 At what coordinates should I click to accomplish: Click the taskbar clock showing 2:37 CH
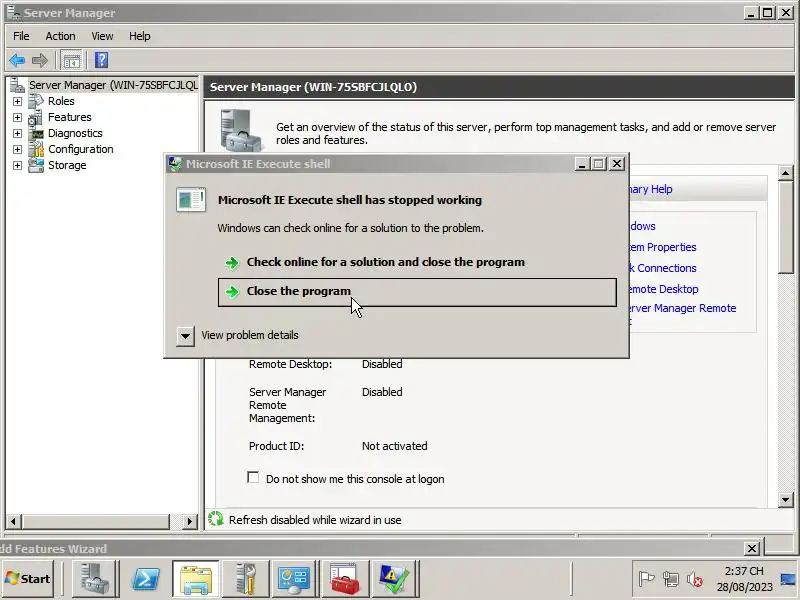(x=744, y=579)
